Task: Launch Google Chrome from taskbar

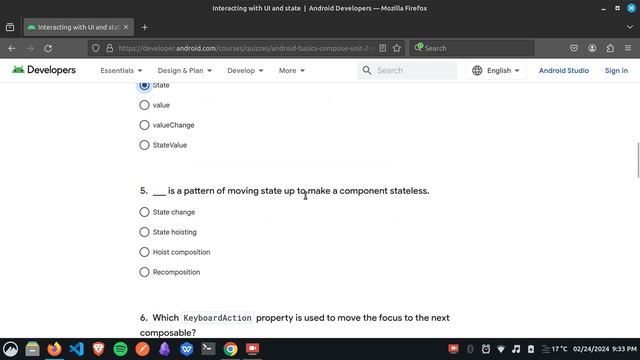Action: click(x=231, y=349)
